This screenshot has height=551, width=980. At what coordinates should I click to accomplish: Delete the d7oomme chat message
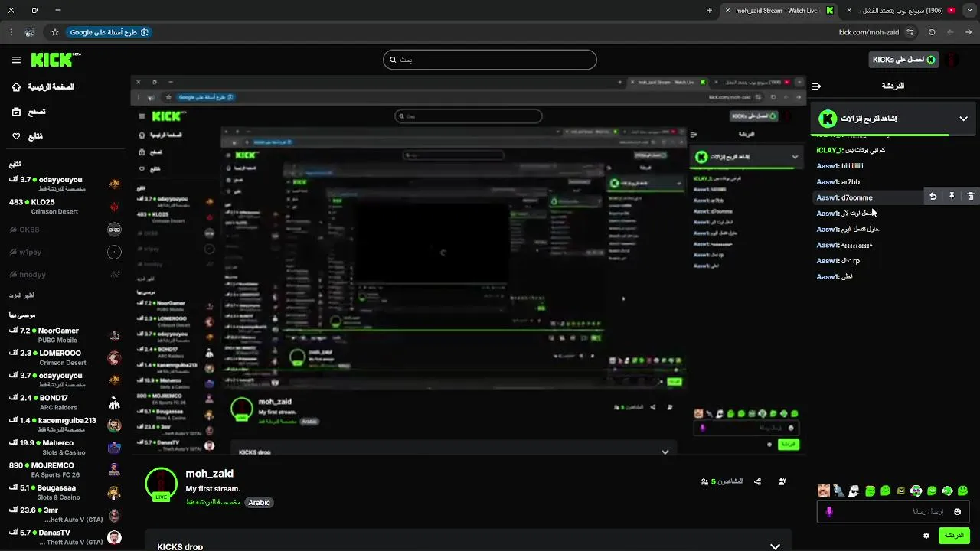pos(970,197)
